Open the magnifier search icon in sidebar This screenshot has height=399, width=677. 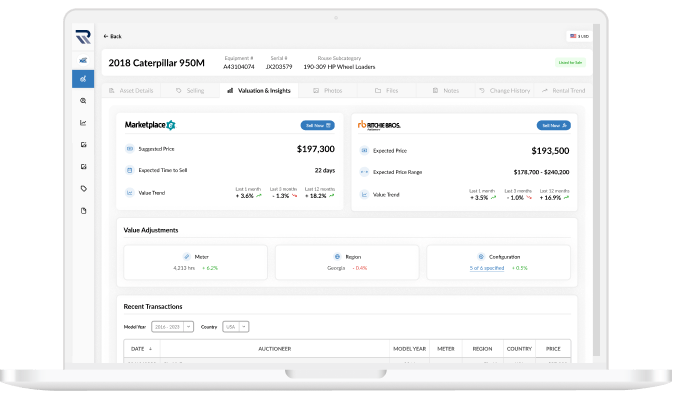click(x=83, y=101)
